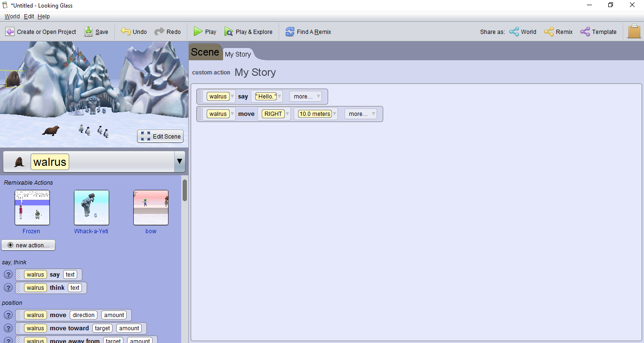Show help for move toward action
644x343 pixels.
tap(8, 328)
